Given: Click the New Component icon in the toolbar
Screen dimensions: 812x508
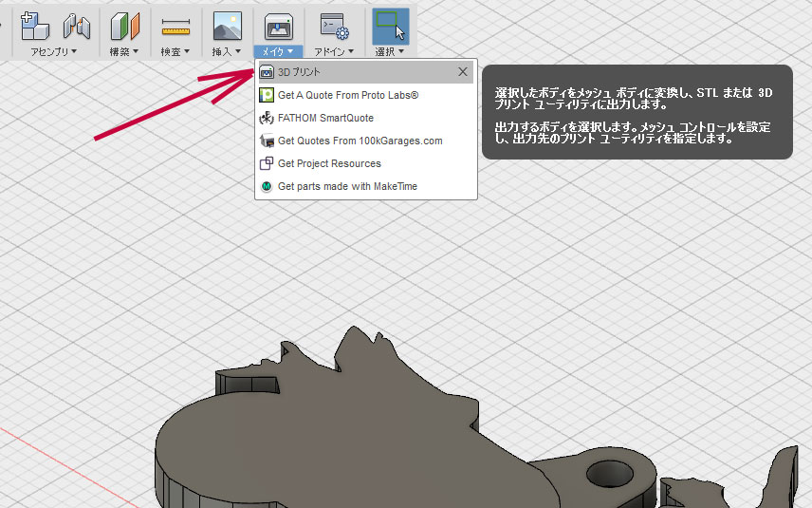Looking at the screenshot, I should coord(35,25).
